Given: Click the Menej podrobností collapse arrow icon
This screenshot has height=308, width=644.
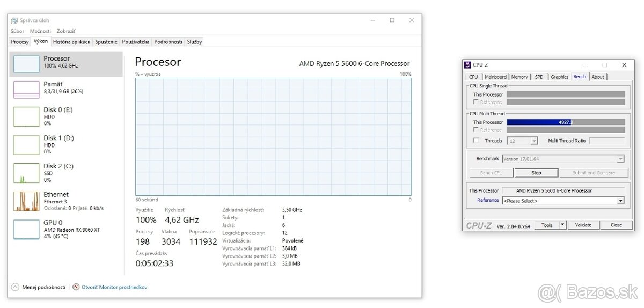Looking at the screenshot, I should point(15,287).
